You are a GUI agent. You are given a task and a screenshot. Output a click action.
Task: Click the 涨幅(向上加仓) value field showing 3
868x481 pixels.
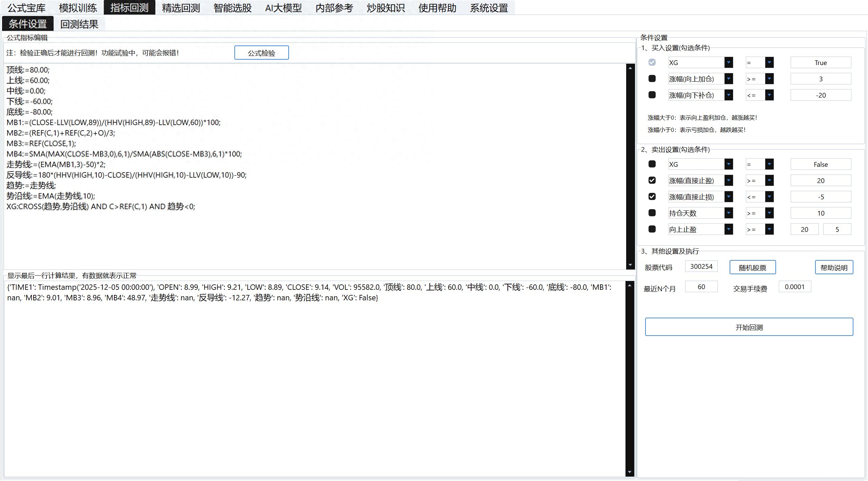(821, 79)
